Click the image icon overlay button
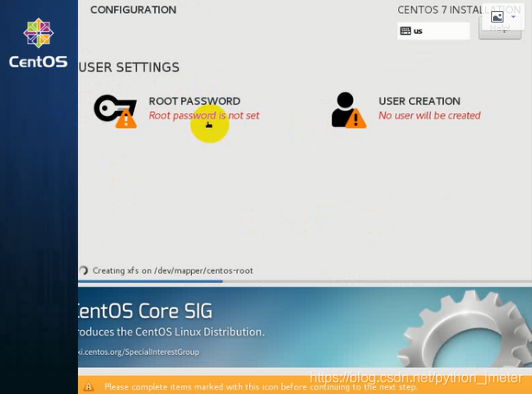The height and width of the screenshot is (394, 532). [x=497, y=16]
